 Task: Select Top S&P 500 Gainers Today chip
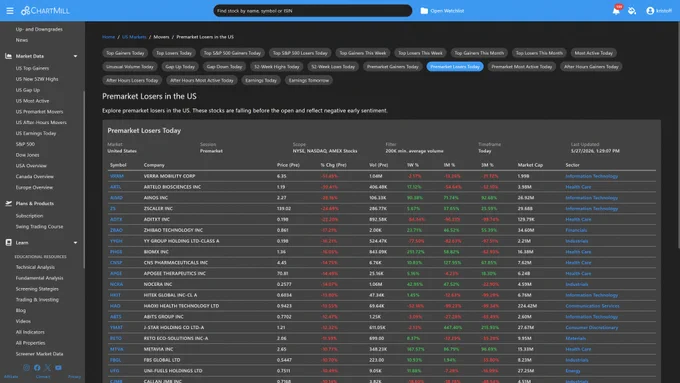click(x=232, y=53)
